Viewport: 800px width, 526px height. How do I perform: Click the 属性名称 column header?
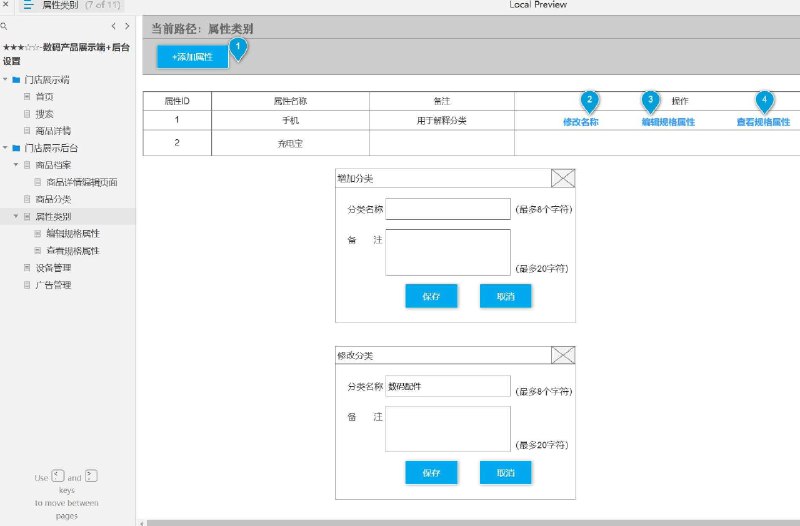(290, 101)
